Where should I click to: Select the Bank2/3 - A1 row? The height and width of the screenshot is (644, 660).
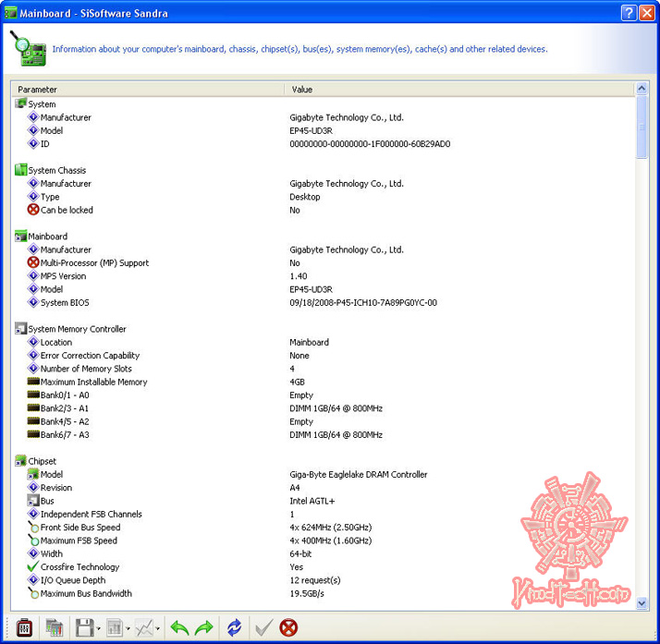[324, 408]
